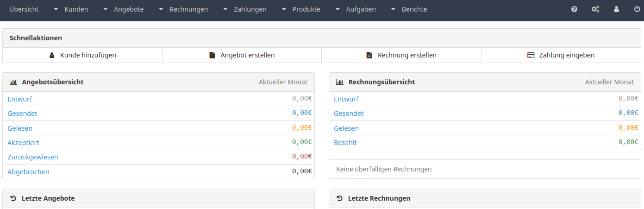Click the bar chart icon beside Angebotsübersicht

click(x=13, y=82)
